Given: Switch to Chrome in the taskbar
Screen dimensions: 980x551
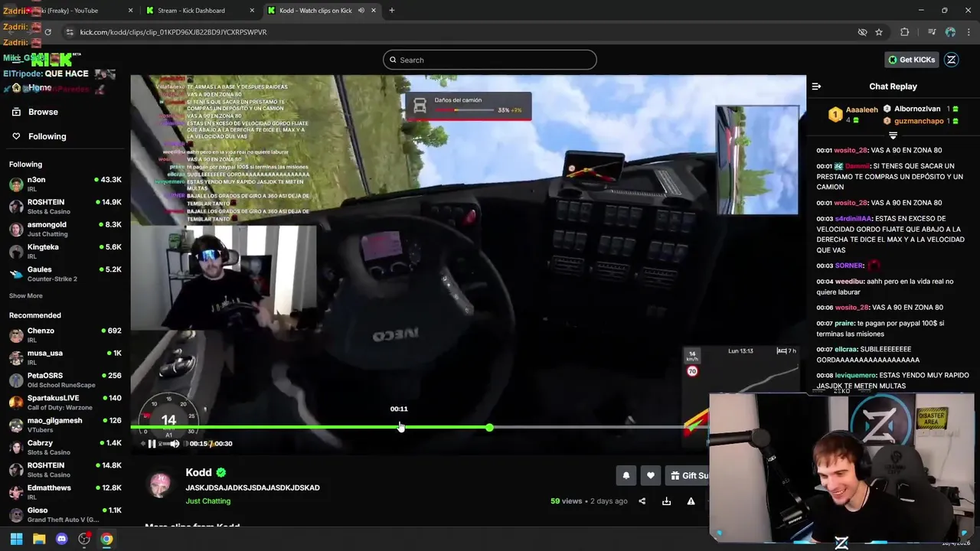Looking at the screenshot, I should [x=106, y=539].
